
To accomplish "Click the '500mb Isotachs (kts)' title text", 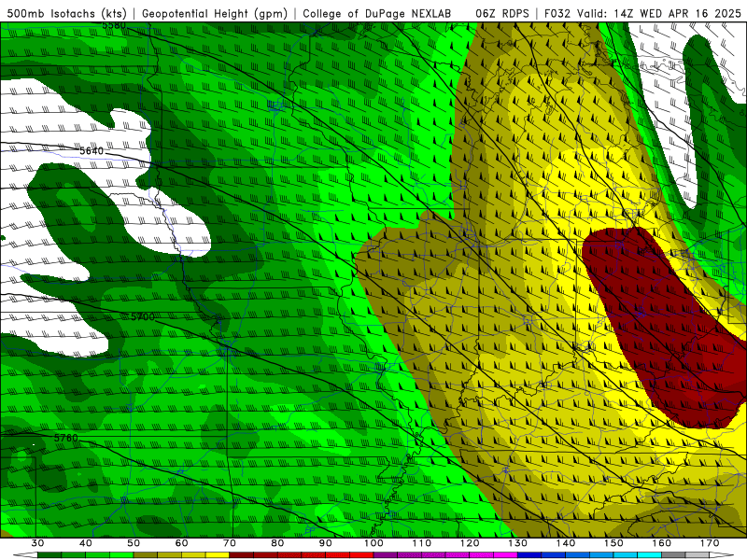I will [x=66, y=13].
